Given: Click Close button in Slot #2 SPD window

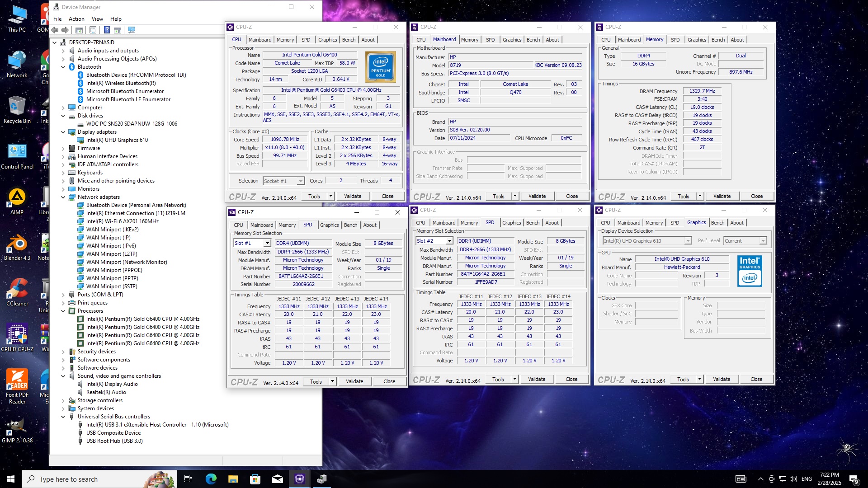Looking at the screenshot, I should [x=571, y=379].
